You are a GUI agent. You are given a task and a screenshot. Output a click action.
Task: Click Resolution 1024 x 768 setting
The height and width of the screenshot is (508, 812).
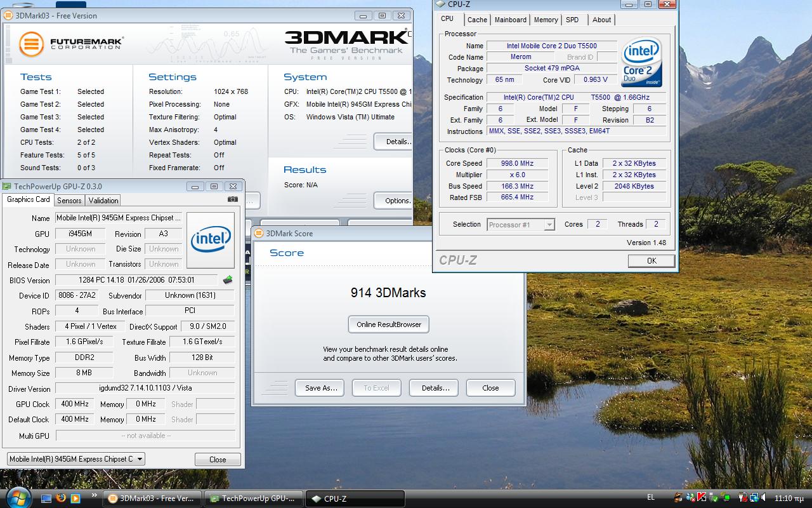(231, 91)
